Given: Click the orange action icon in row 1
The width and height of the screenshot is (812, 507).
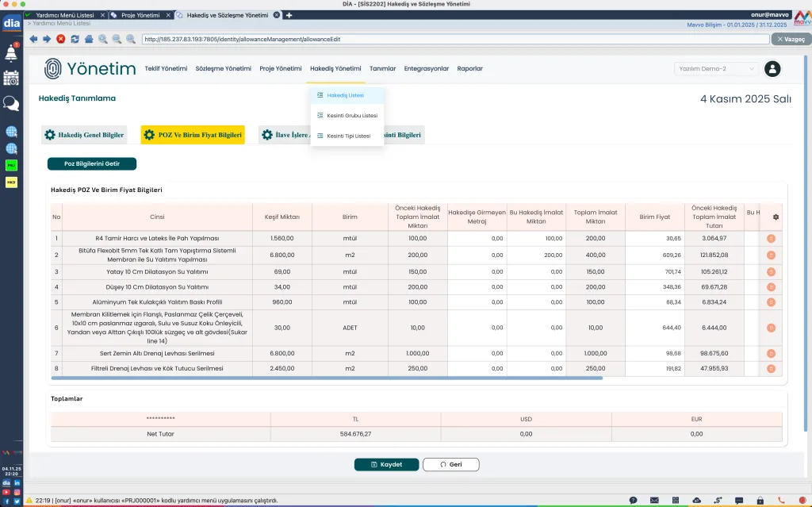Looking at the screenshot, I should pos(771,238).
